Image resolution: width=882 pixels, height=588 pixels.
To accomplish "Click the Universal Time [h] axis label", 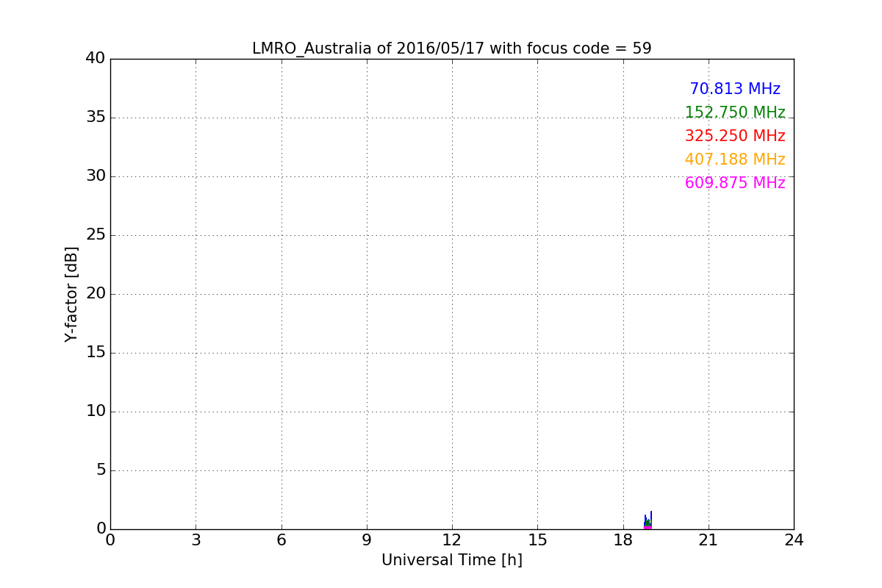I will 452,560.
